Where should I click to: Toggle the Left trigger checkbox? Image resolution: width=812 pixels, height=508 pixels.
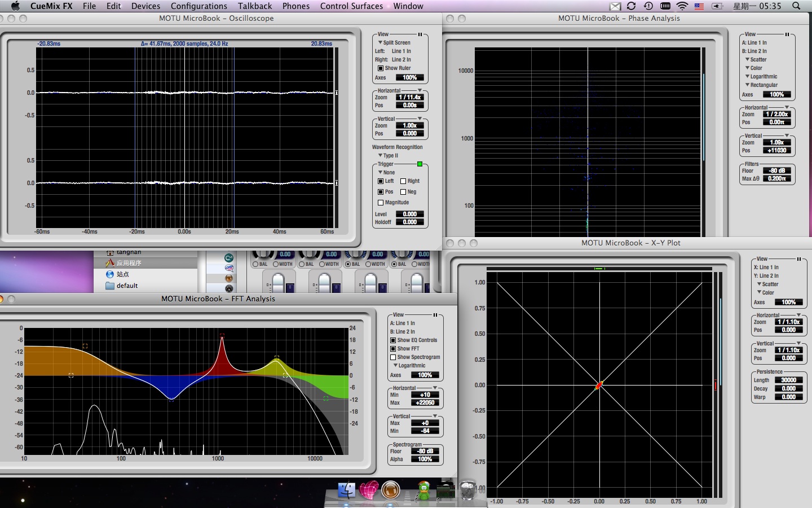(381, 181)
